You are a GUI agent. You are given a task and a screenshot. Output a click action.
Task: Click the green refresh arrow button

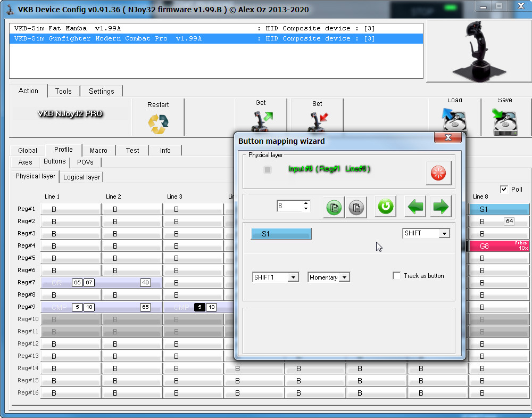[x=386, y=207]
